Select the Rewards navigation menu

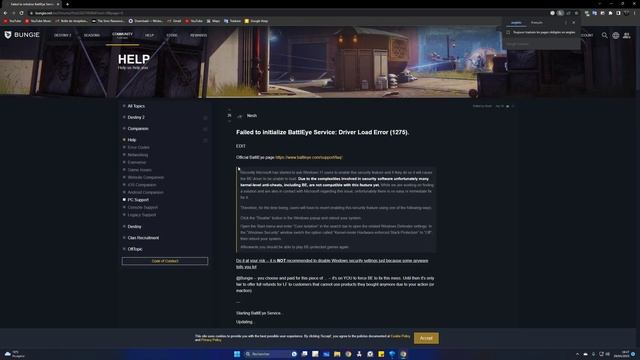tap(198, 36)
